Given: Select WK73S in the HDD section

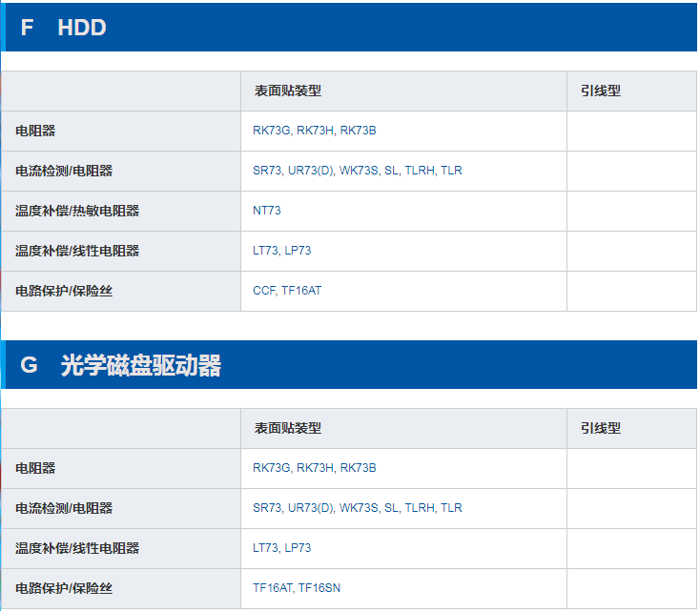Looking at the screenshot, I should click(359, 171).
